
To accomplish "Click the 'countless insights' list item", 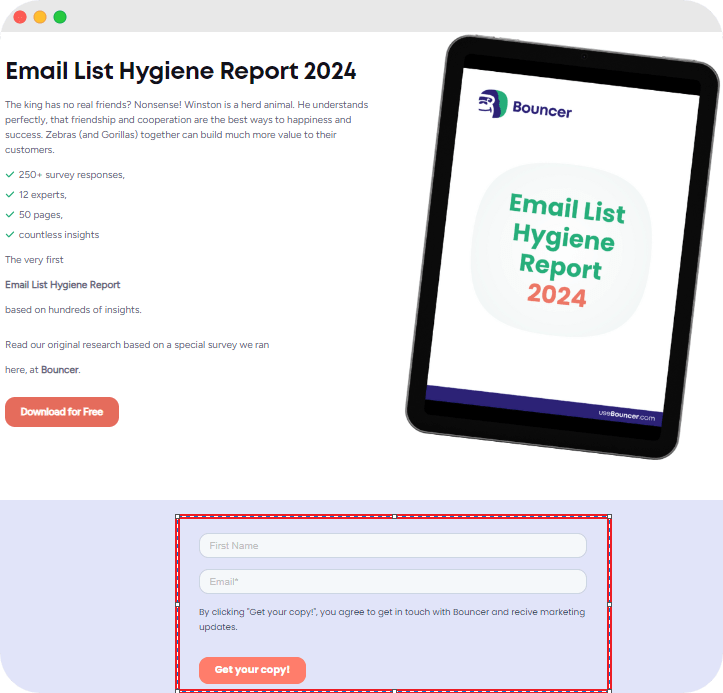I will (59, 235).
